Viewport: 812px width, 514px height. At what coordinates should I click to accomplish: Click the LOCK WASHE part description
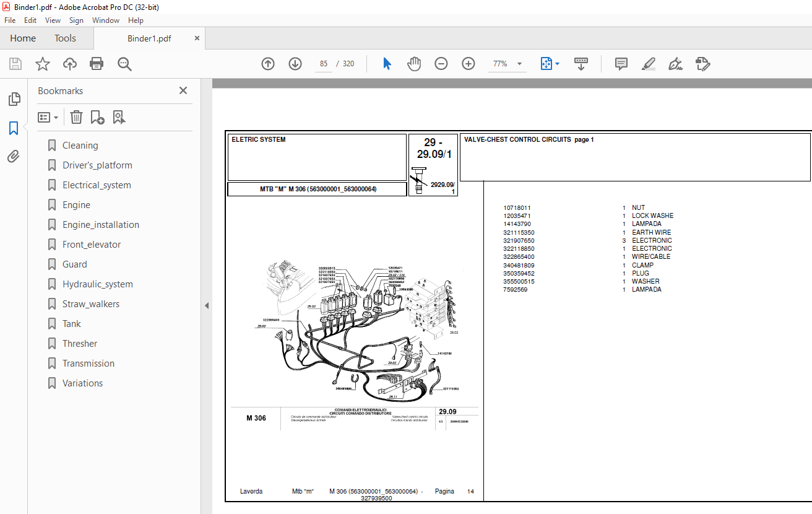coord(653,216)
